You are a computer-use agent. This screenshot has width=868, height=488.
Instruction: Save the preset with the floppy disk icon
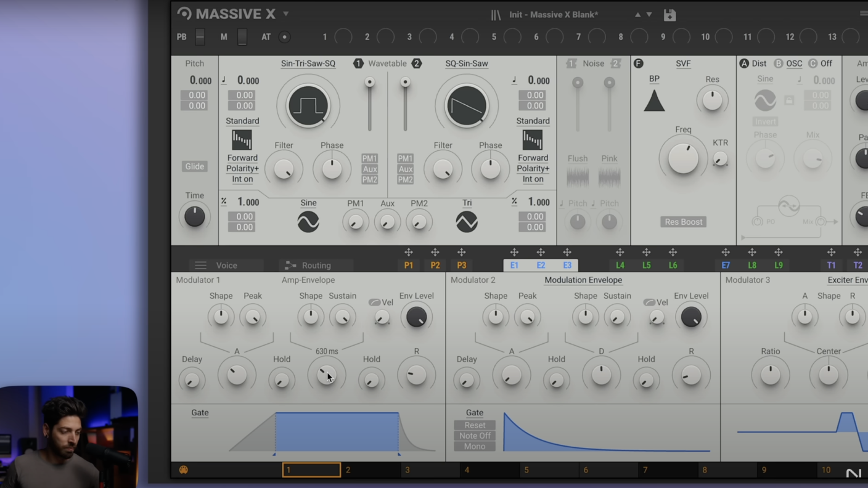click(669, 15)
